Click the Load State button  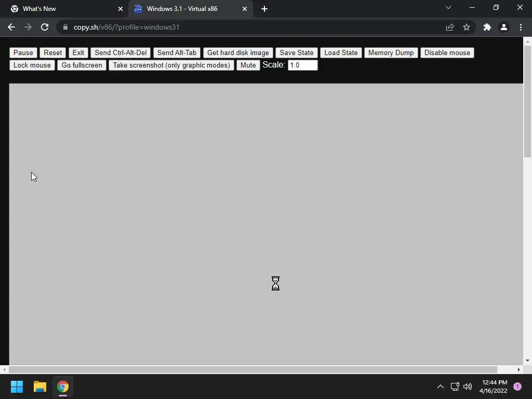(341, 52)
